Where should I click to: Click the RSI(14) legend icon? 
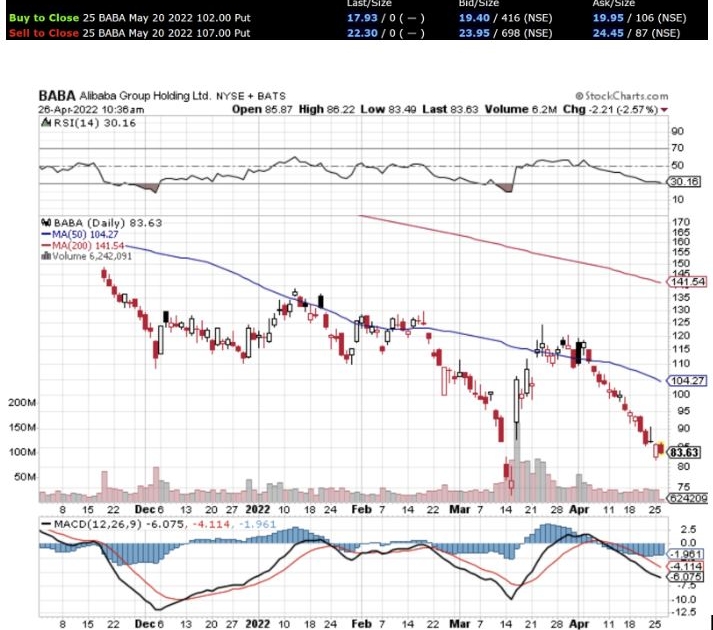pyautogui.click(x=43, y=123)
